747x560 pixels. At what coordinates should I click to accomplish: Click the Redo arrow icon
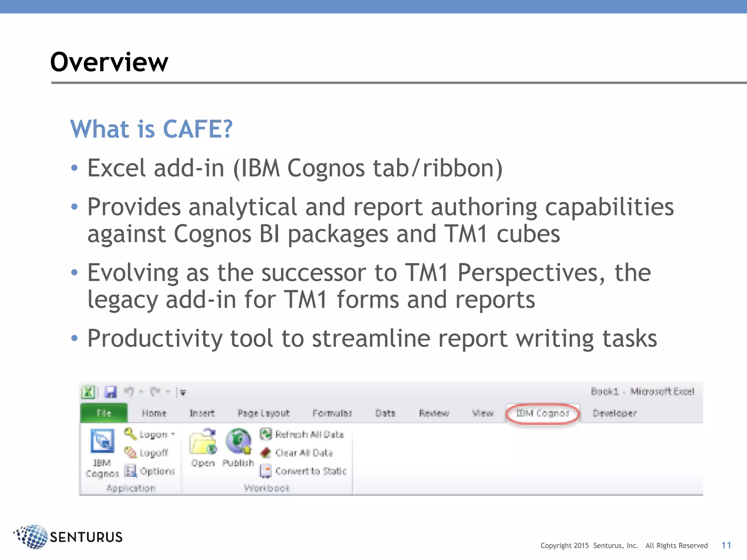pos(155,392)
